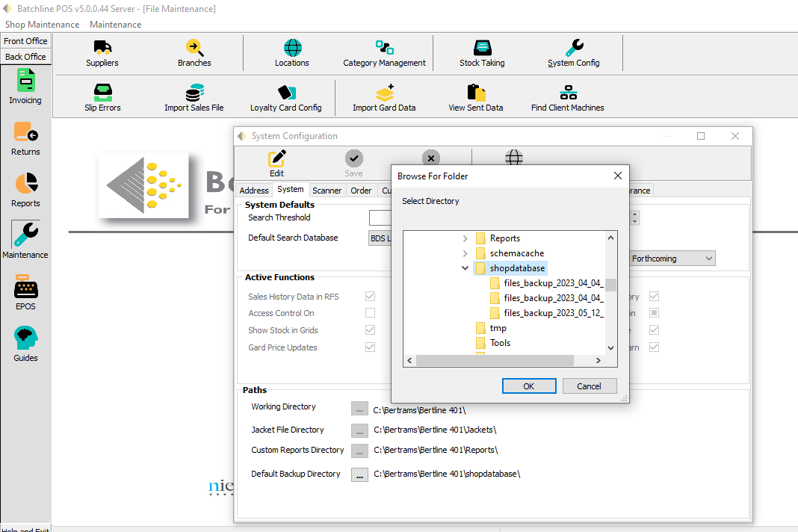Image resolution: width=798 pixels, height=532 pixels.
Task: Open System Config wrench icon
Action: coord(574,48)
